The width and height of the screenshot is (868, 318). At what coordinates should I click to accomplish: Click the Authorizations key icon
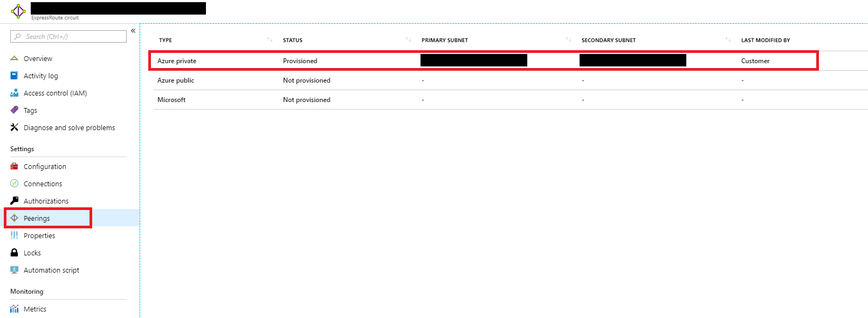pyautogui.click(x=15, y=201)
